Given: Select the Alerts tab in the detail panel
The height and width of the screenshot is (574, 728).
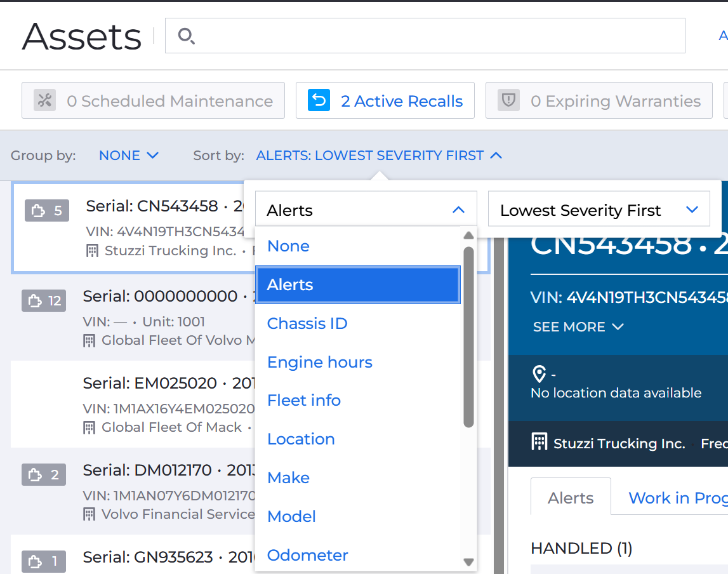Looking at the screenshot, I should (570, 498).
